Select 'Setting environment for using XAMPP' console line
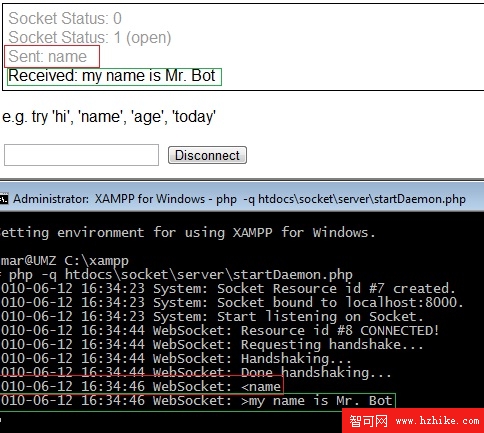Image resolution: width=484 pixels, height=433 pixels. (188, 232)
